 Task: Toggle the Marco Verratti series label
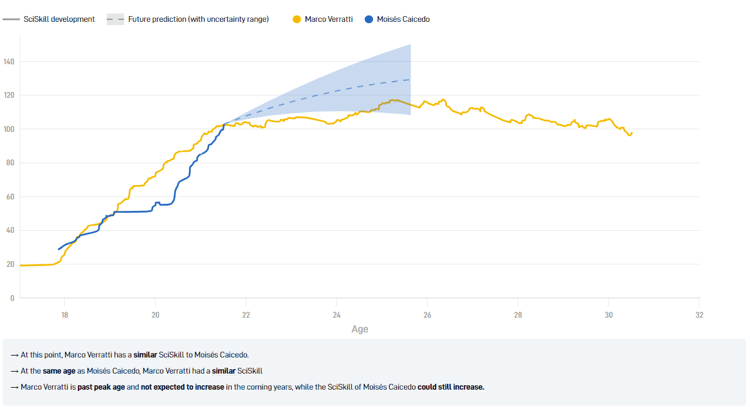[x=329, y=19]
